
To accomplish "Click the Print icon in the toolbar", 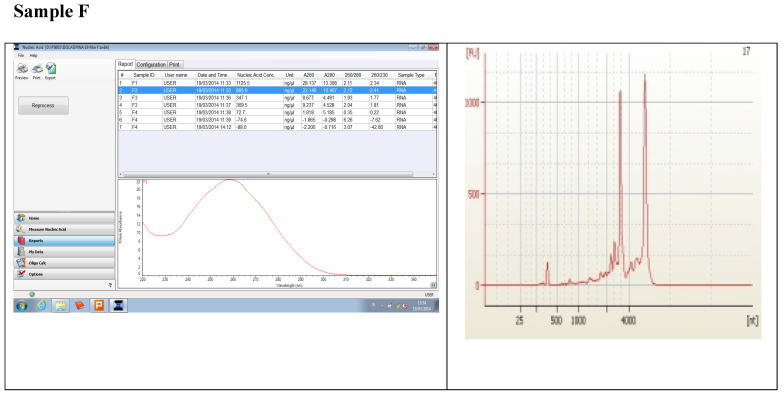I will (36, 68).
